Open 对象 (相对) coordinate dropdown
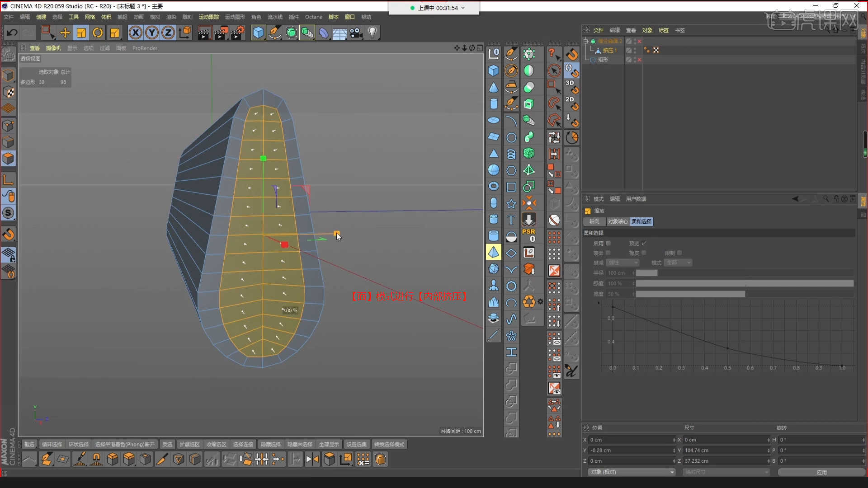This screenshot has height=488, width=868. (x=632, y=472)
